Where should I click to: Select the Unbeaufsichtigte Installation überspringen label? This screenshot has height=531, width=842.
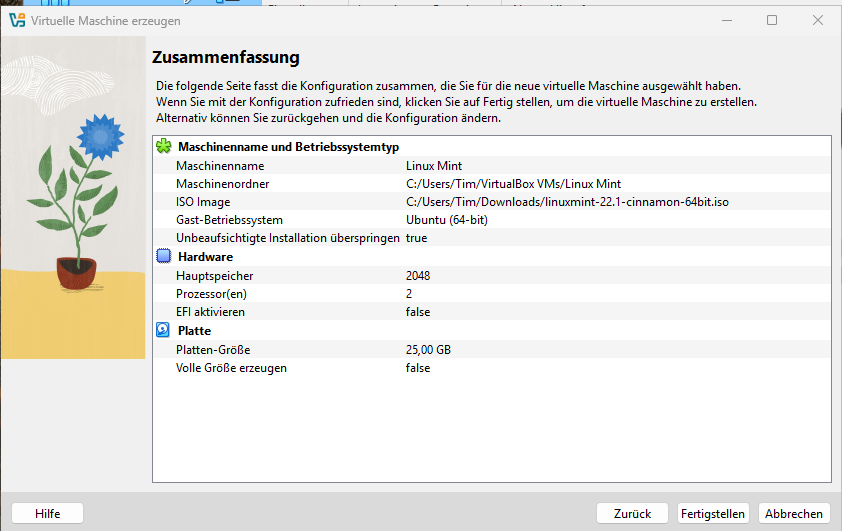click(x=288, y=238)
